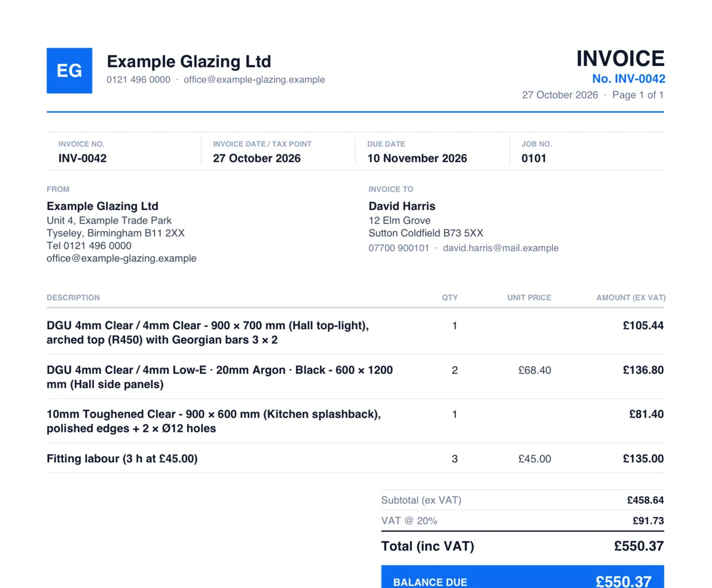Click the VAT @ 20% label

(409, 521)
